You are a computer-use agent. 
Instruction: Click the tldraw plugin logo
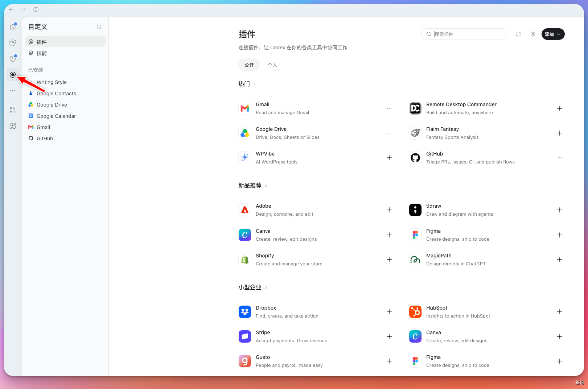(x=415, y=210)
